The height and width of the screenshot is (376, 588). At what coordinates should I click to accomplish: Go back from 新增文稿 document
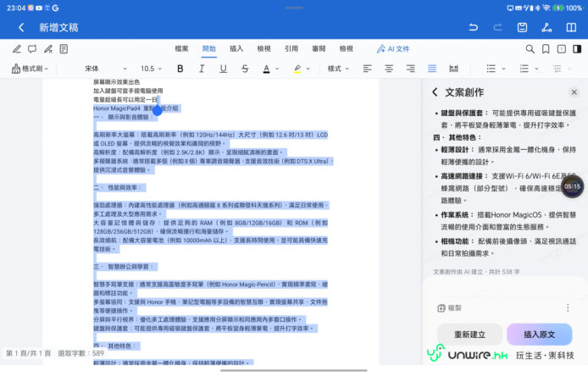[x=21, y=27]
